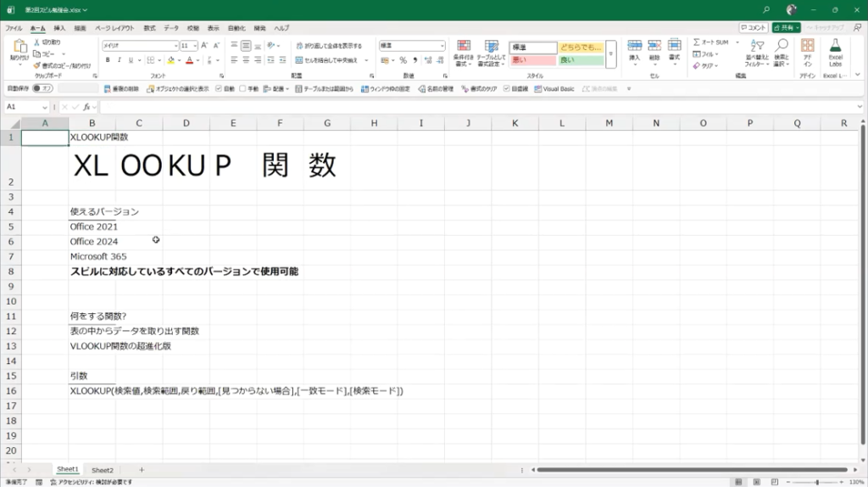Screen dimensions: 868x487
Task: Open the 挿入 (Insert) ribbon tab
Action: [59, 28]
